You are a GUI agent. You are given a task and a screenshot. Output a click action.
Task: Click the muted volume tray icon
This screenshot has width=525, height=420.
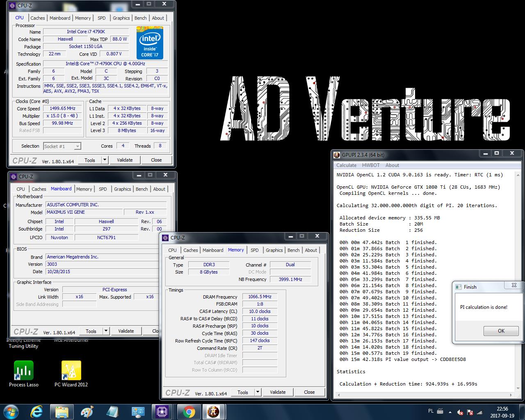pyautogui.click(x=460, y=412)
